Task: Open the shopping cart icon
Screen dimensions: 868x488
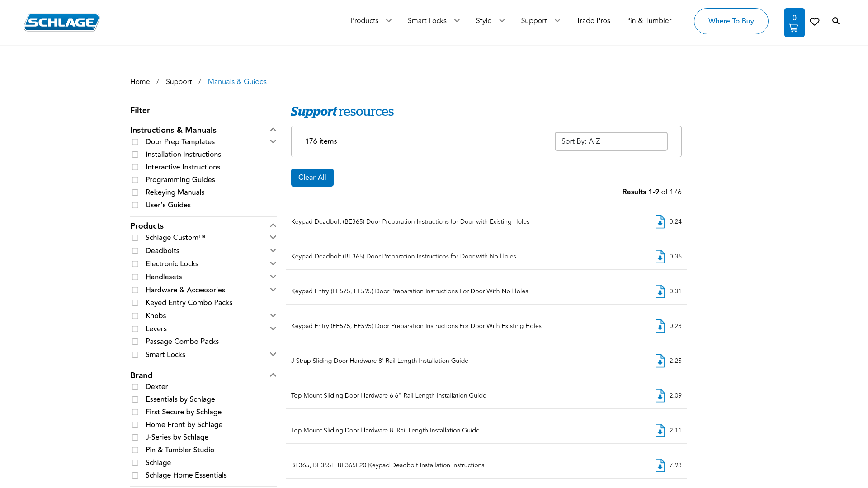Action: coord(794,23)
